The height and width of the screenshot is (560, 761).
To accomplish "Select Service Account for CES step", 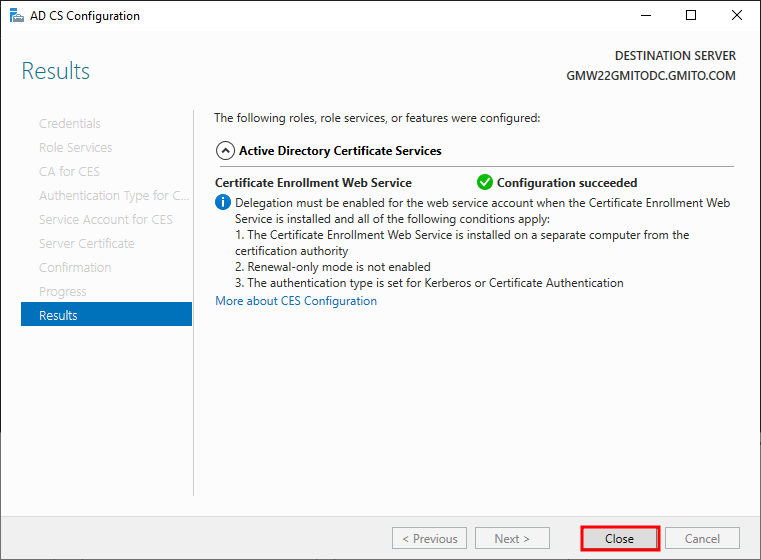I will tap(106, 220).
